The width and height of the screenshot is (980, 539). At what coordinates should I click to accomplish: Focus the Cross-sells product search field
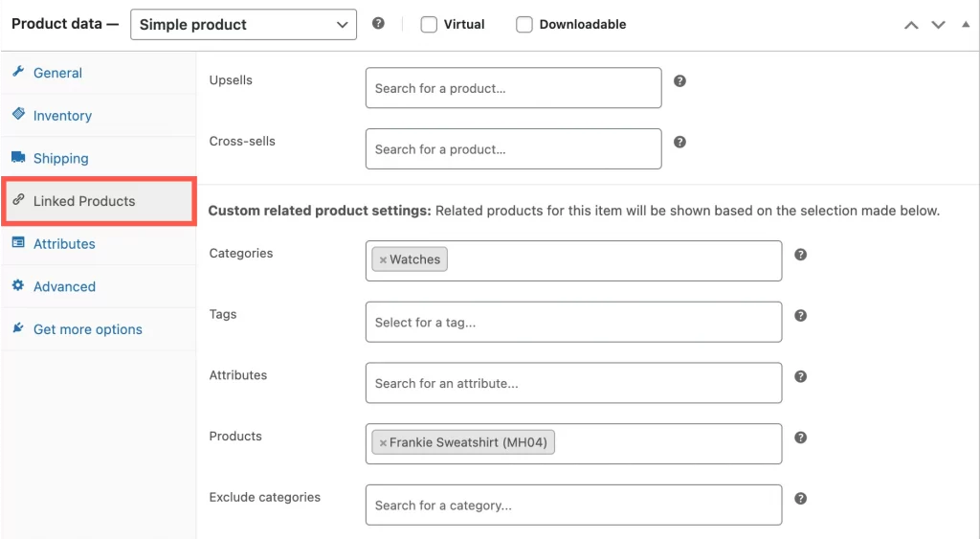pos(514,148)
